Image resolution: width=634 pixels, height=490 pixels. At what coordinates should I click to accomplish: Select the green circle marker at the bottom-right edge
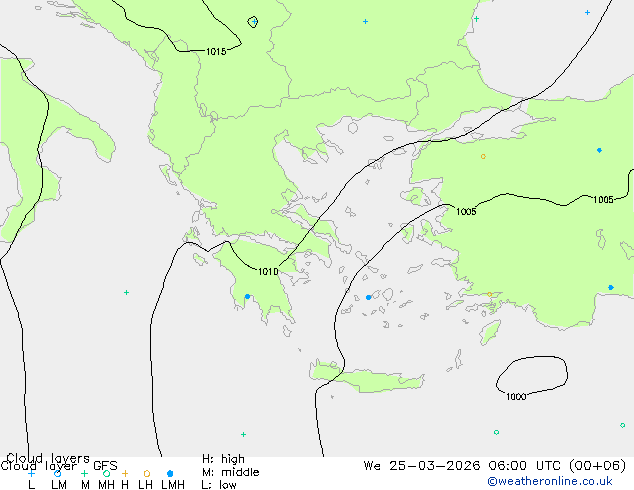coord(622,425)
